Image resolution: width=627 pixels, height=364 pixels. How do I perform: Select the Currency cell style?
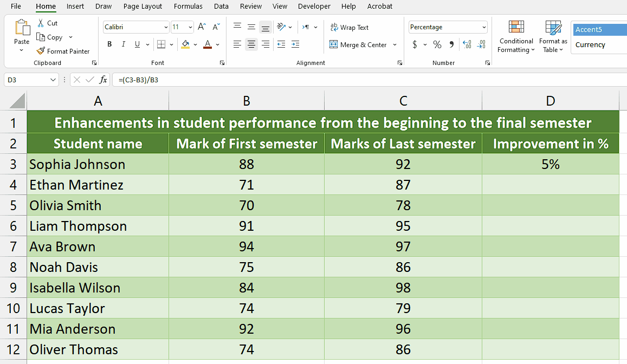pyautogui.click(x=600, y=45)
